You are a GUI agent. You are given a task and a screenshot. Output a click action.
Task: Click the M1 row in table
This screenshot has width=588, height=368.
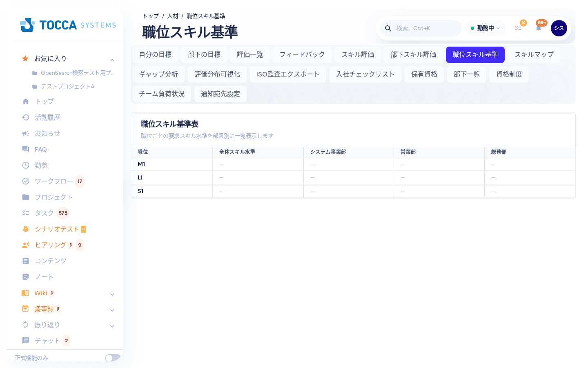(x=353, y=164)
